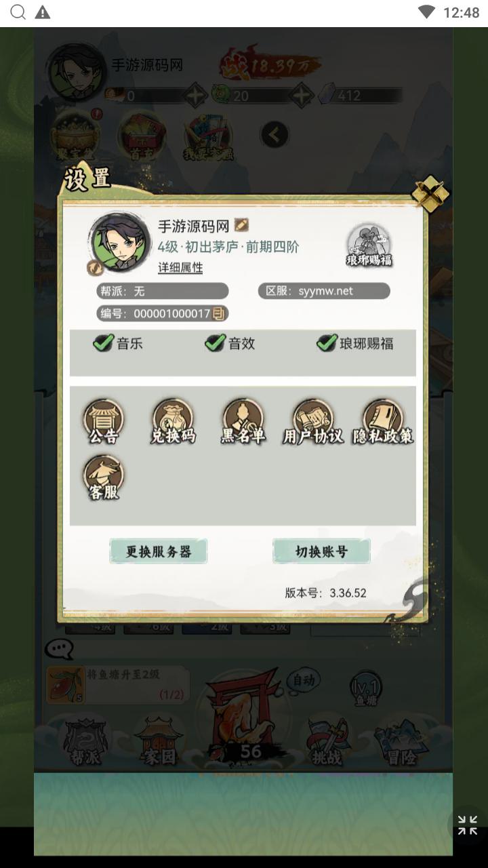Open the 用户协议 user agreement icon
488x868 pixels.
(x=312, y=422)
